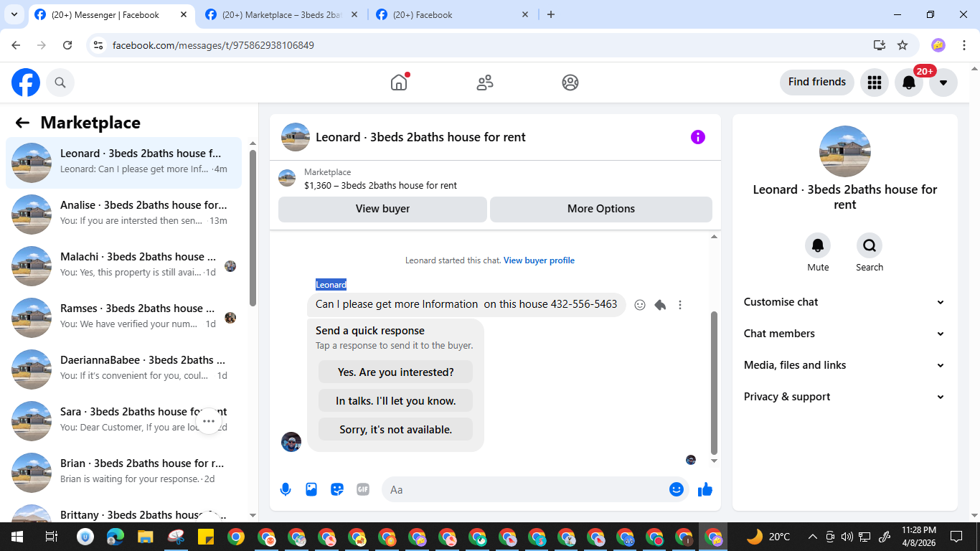Expand Privacy & support section
The image size is (980, 551).
[x=845, y=397]
